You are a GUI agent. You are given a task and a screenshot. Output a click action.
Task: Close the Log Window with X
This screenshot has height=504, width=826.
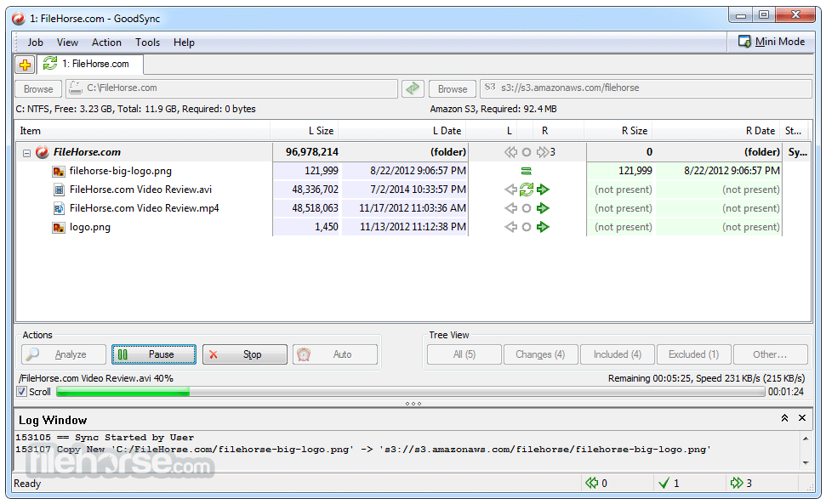coord(801,418)
